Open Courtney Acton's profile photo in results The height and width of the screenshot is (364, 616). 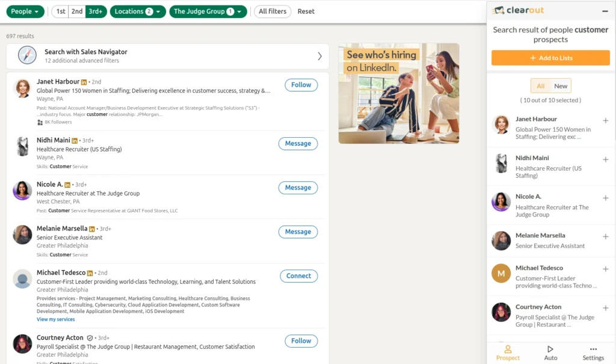coord(22,344)
